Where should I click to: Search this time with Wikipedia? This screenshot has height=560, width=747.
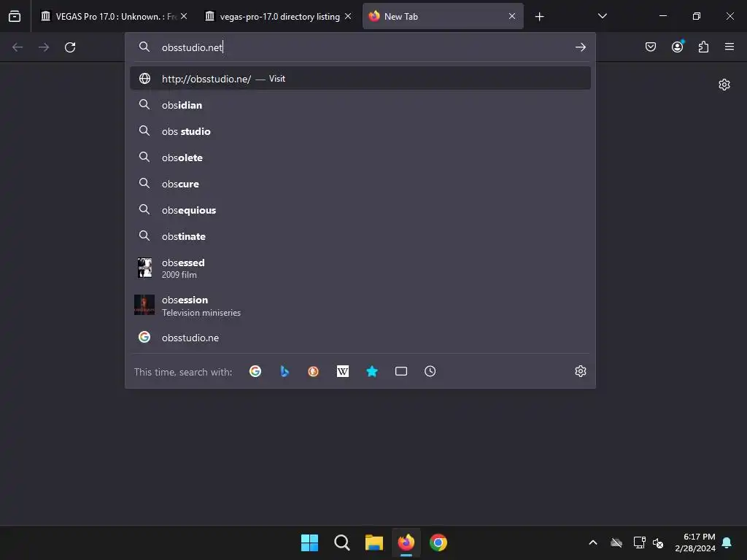click(343, 371)
